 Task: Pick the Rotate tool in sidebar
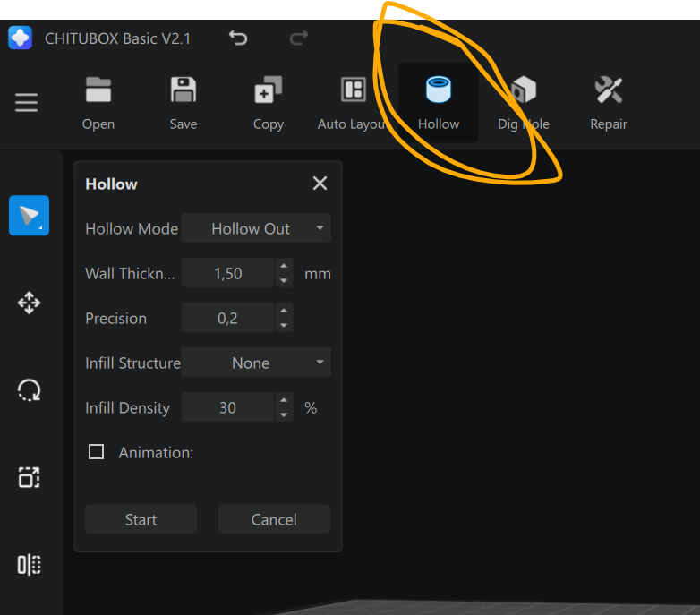29,390
